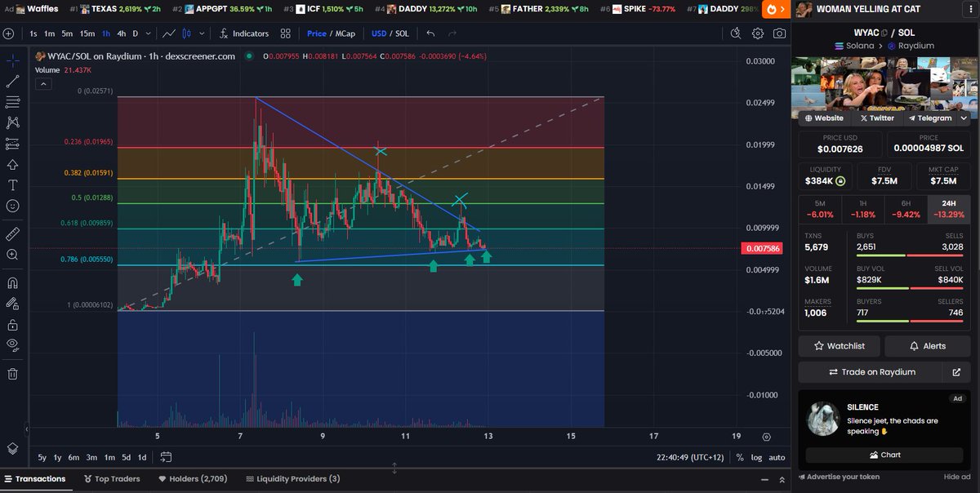Switch chart to MCap view
The image size is (980, 493).
344,33
